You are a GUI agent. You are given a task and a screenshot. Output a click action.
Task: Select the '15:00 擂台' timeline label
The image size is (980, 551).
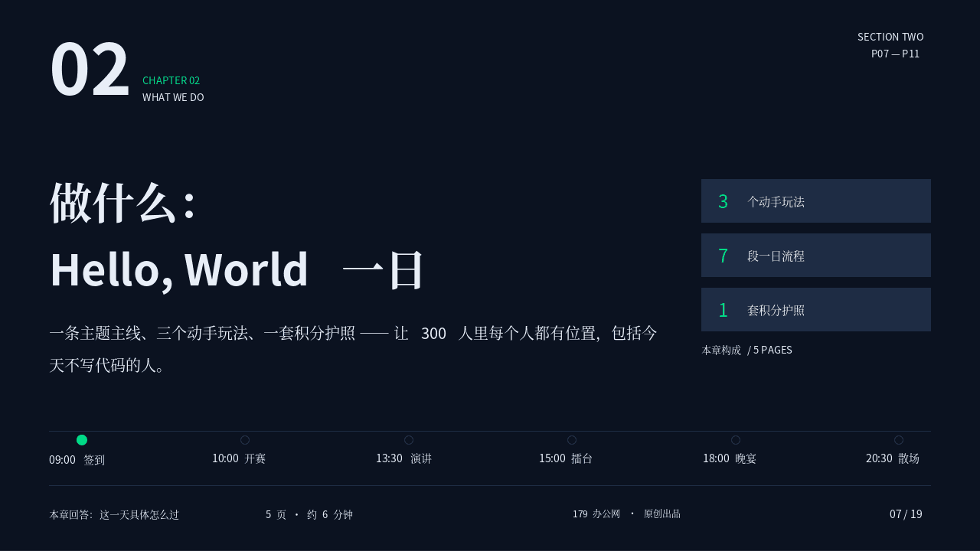pos(566,458)
